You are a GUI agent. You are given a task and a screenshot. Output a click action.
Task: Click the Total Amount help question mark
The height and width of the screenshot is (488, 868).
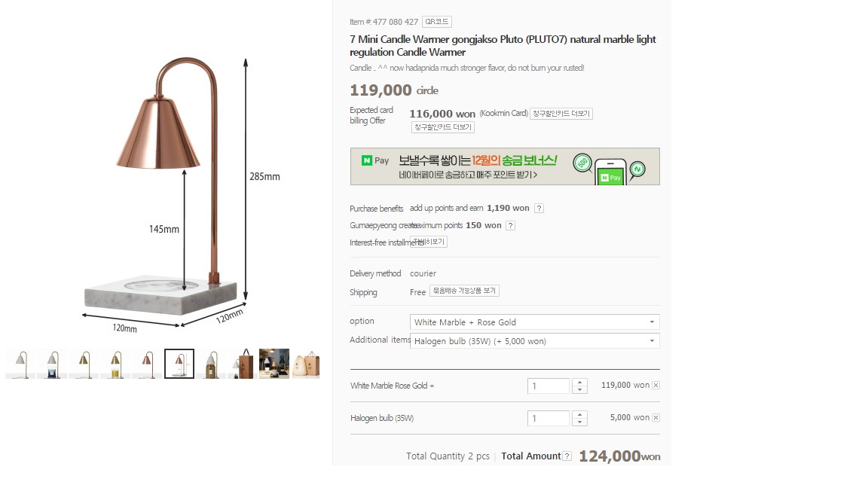pos(567,456)
